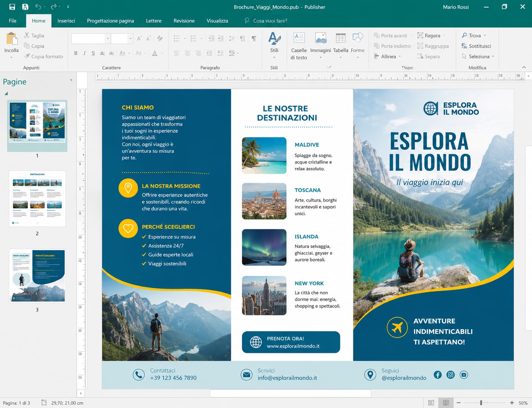Click the PRENOTA ORA! button in the brochure
This screenshot has width=532, height=408.
[x=291, y=342]
